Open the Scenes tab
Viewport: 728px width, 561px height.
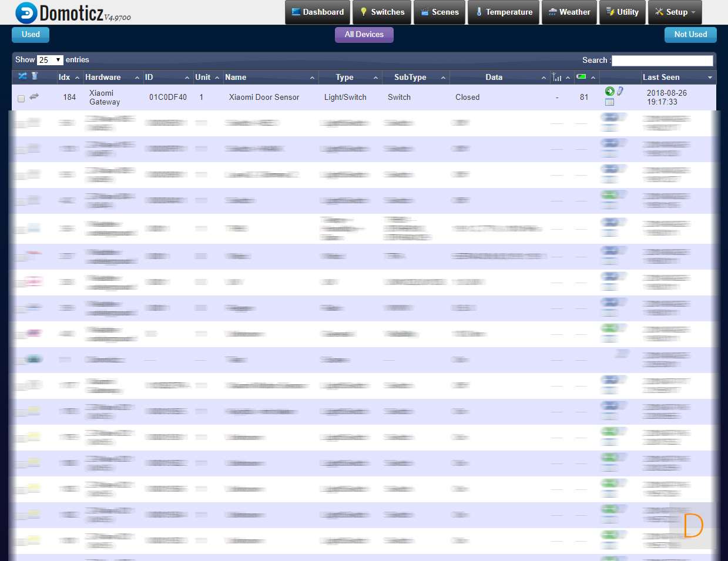[x=440, y=12]
